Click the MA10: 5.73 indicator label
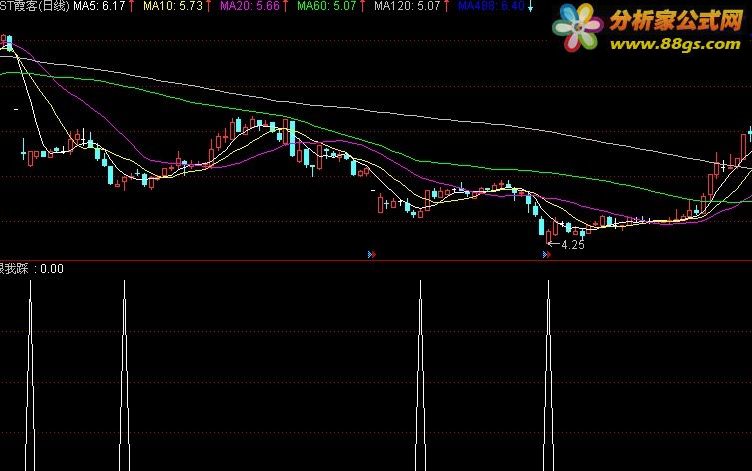 click(173, 6)
